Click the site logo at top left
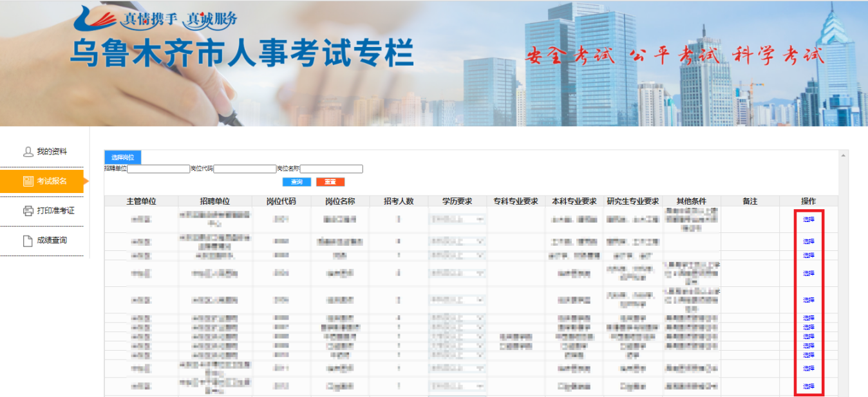This screenshot has width=868, height=397. (x=97, y=19)
